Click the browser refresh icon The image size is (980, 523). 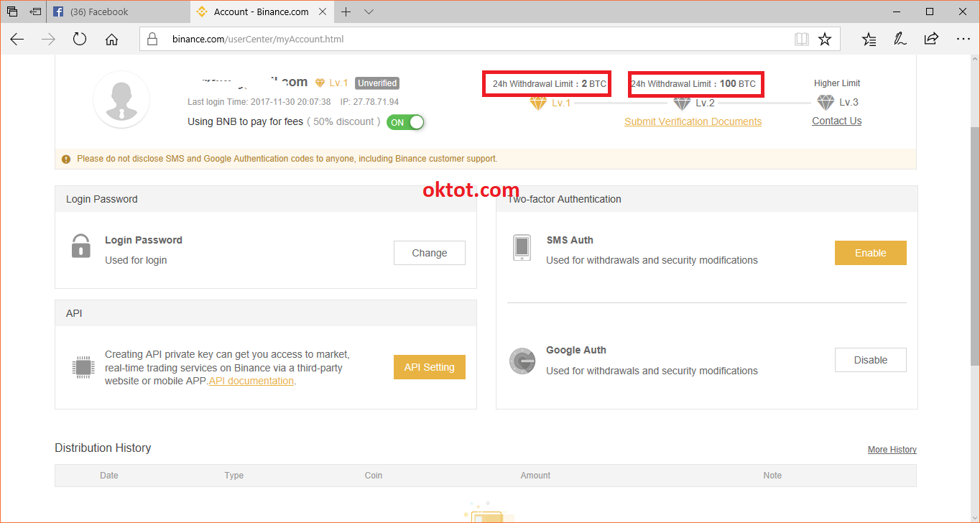click(x=80, y=40)
